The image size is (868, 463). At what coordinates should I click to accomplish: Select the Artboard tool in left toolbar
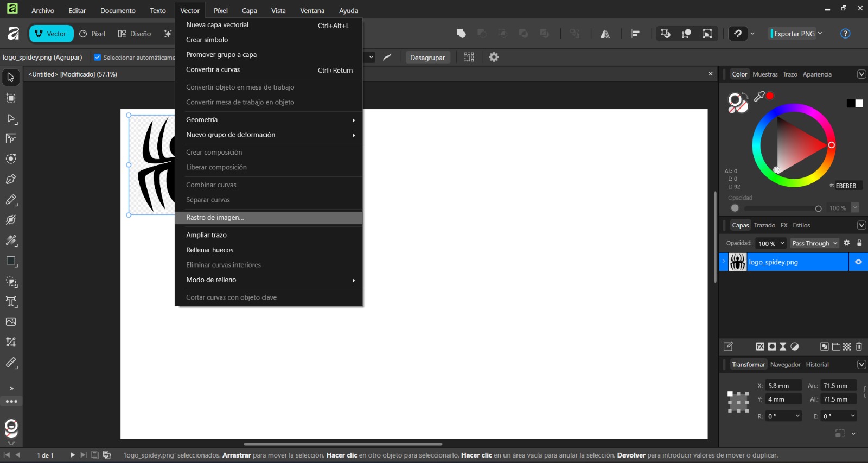tap(11, 98)
